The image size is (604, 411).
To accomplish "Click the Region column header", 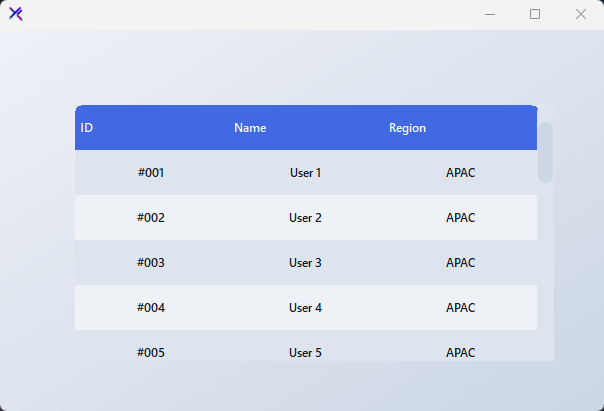I will (x=460, y=127).
